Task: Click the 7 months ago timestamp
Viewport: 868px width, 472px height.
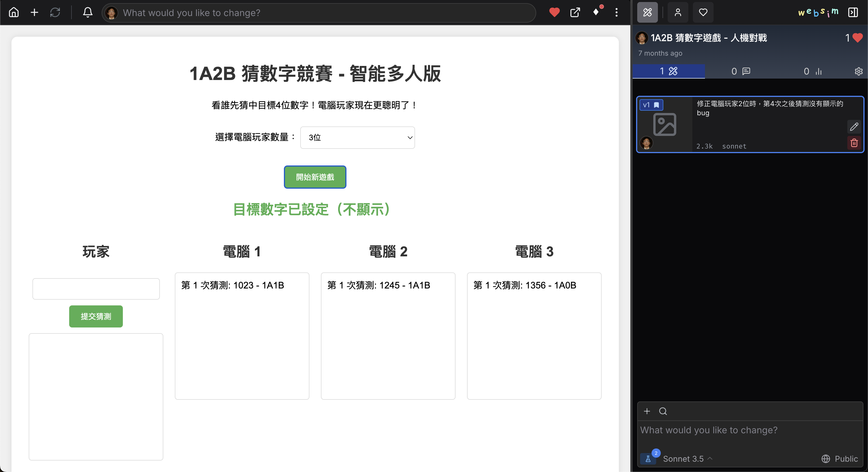Action: coord(660,53)
